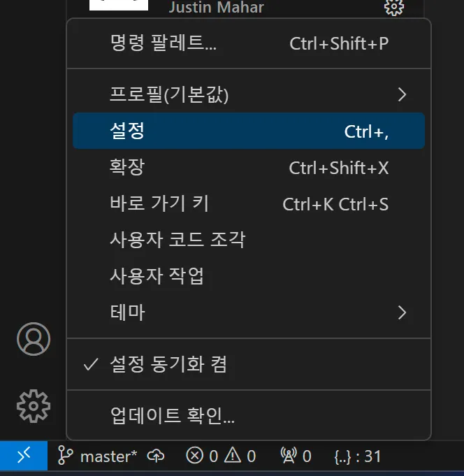Click the broadcast ports icon showing 0
Image resolution: width=464 pixels, height=476 pixels.
(x=288, y=456)
